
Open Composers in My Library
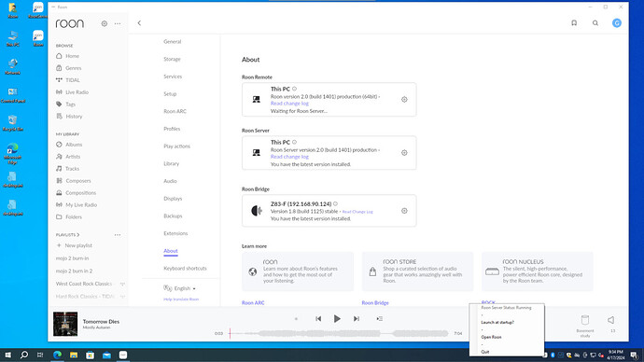coord(78,181)
